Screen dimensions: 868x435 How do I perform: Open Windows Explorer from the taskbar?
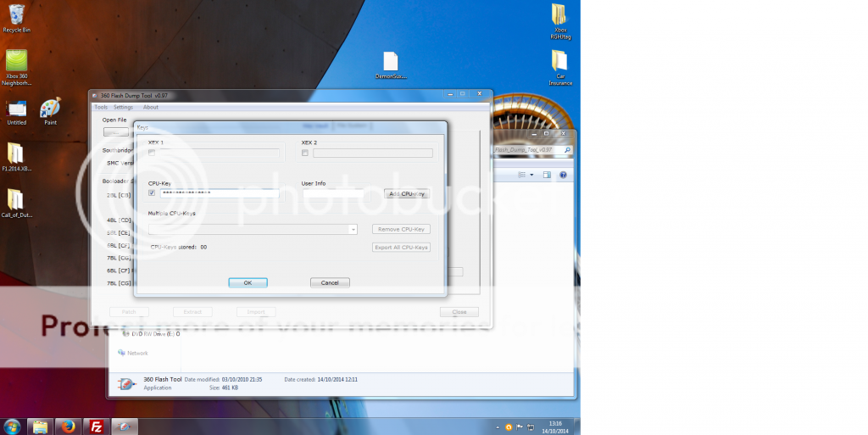point(41,427)
